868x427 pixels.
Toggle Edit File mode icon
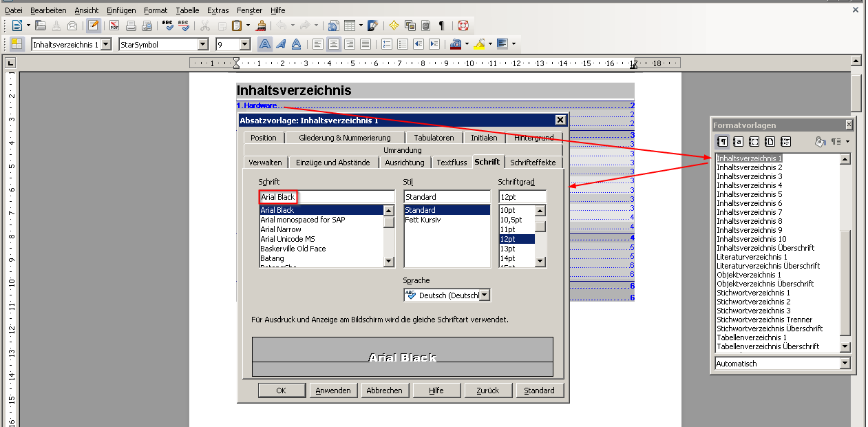coord(93,25)
